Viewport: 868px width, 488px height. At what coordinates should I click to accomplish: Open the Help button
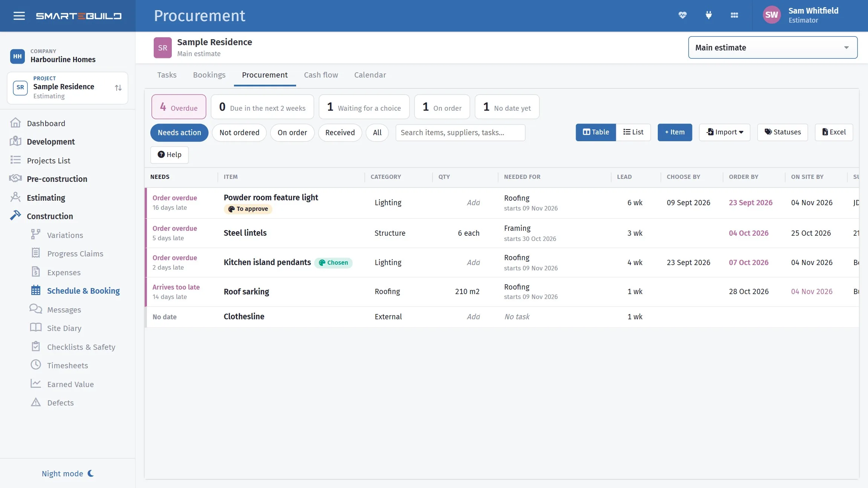(x=170, y=155)
